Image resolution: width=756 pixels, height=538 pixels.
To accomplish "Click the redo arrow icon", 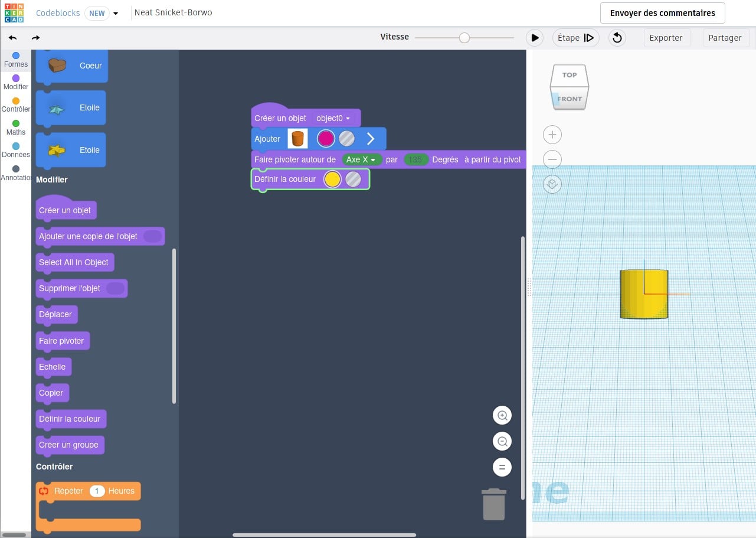I will (35, 38).
